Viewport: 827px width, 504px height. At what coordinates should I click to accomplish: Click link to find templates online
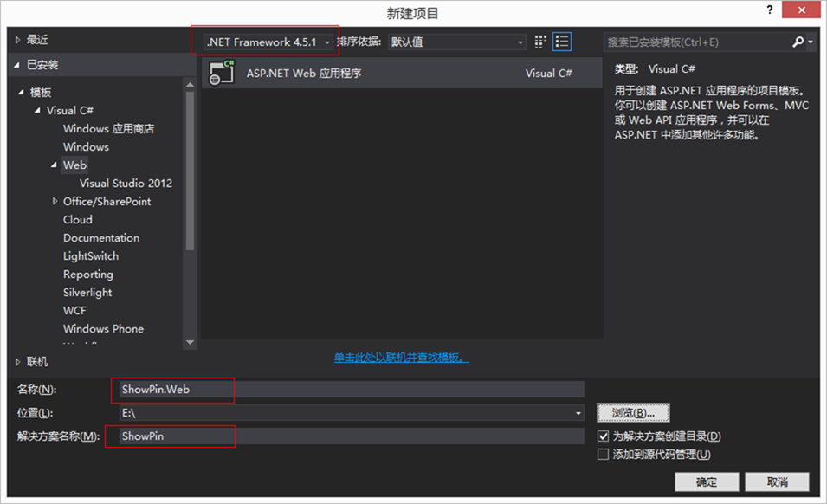coord(401,358)
